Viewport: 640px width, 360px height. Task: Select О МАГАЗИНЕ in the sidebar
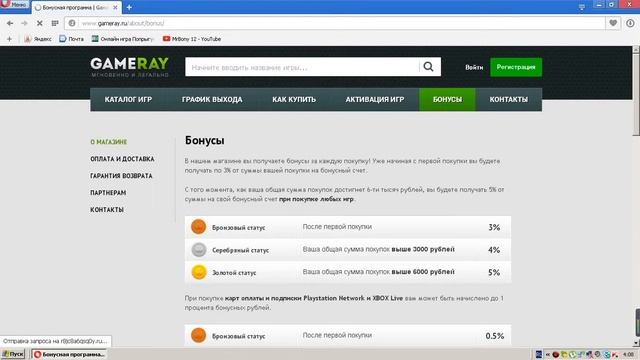tap(109, 142)
